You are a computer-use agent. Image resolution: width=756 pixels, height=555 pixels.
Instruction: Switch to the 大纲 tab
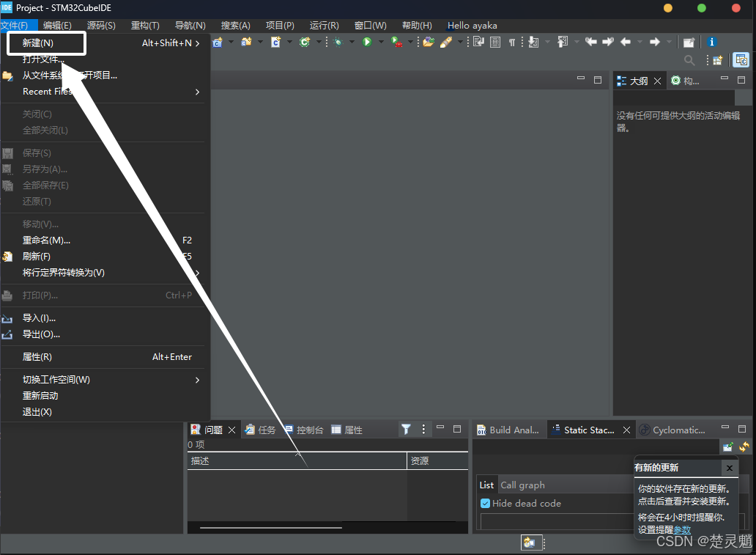tap(639, 81)
